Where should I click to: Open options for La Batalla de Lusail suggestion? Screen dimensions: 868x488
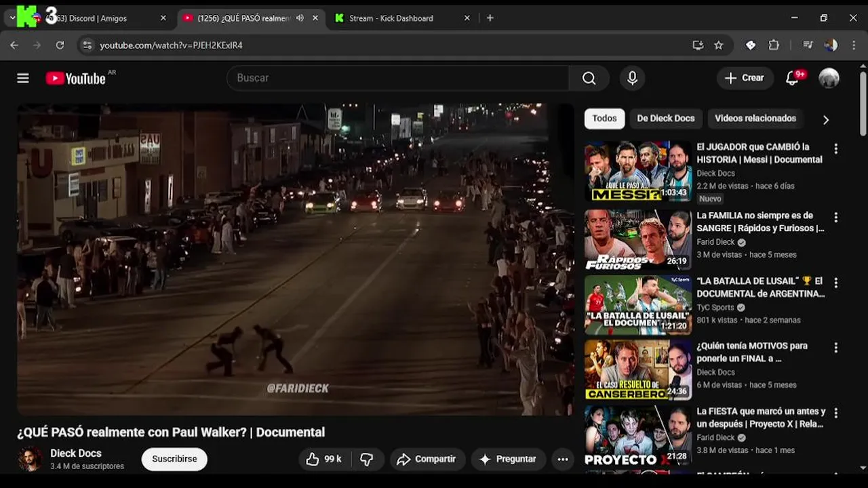click(835, 283)
